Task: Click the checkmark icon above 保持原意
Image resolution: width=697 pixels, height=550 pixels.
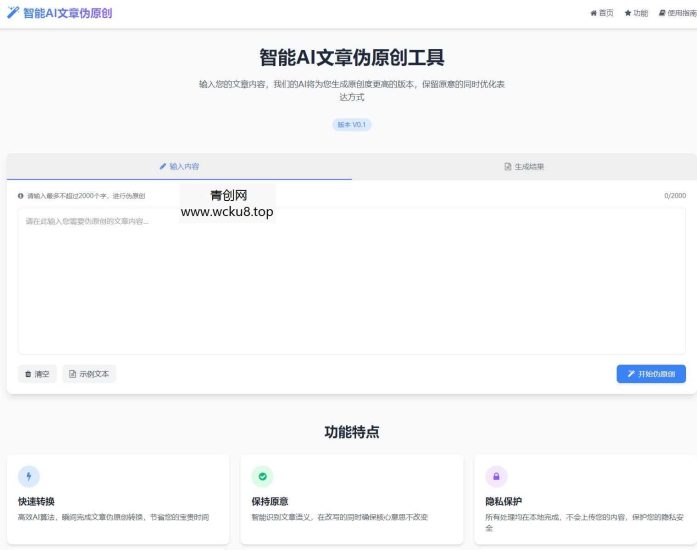Action: [263, 477]
